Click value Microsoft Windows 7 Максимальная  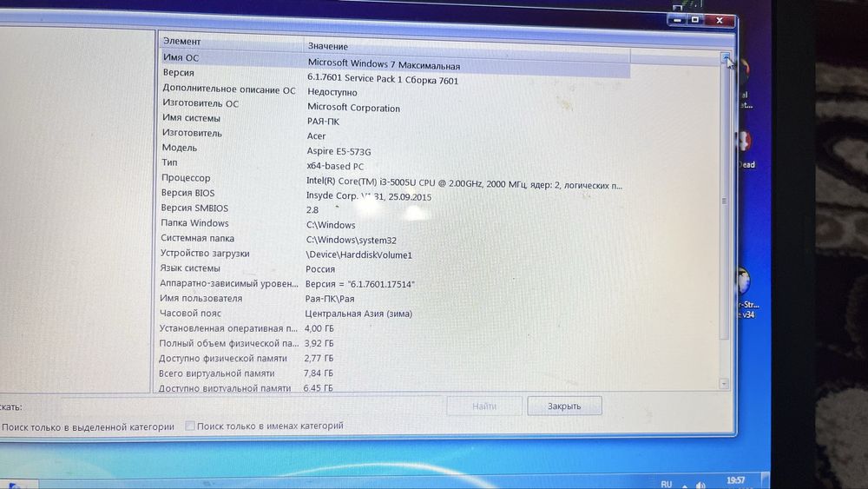pos(384,64)
